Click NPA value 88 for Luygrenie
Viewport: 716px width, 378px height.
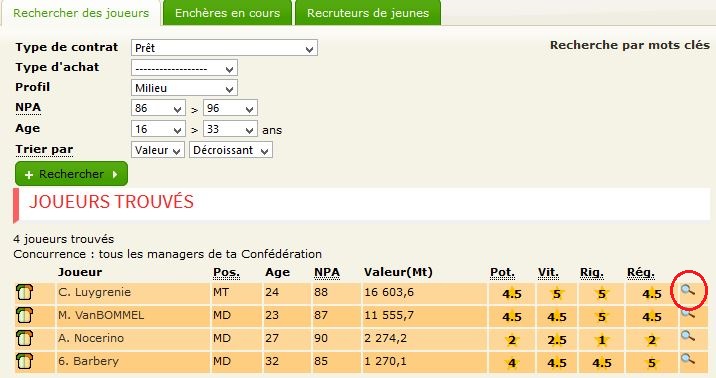point(321,292)
